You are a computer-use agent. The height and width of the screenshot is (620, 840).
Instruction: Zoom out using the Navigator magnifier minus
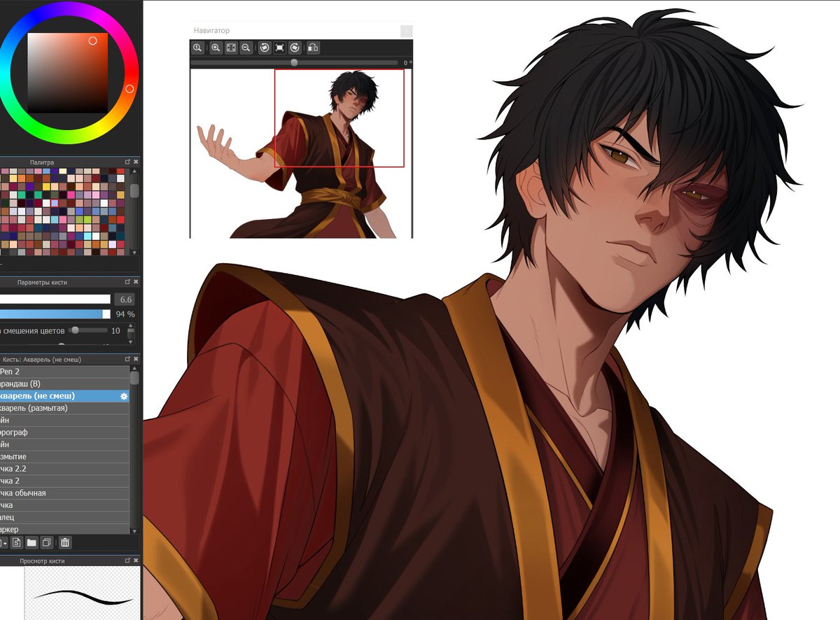[x=246, y=48]
